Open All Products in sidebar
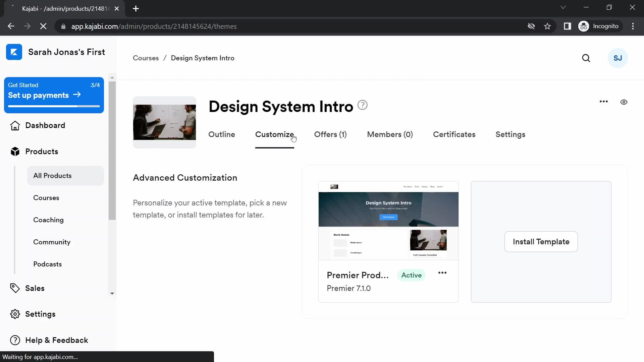Image resolution: width=644 pixels, height=362 pixels. point(65,176)
